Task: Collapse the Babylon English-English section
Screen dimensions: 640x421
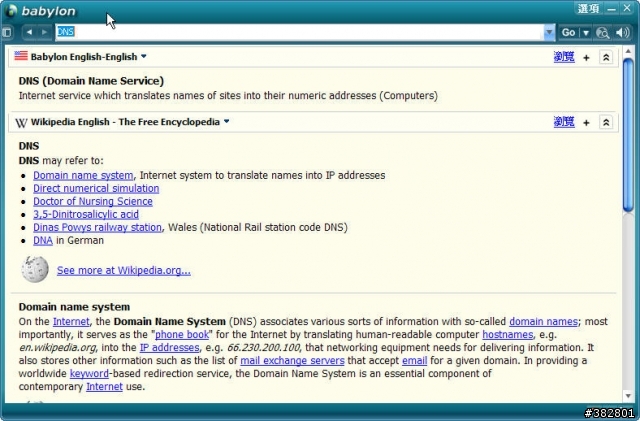Action: (x=606, y=58)
